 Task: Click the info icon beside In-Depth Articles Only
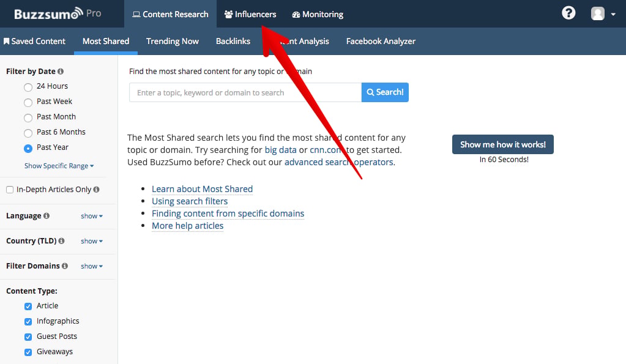(x=96, y=190)
